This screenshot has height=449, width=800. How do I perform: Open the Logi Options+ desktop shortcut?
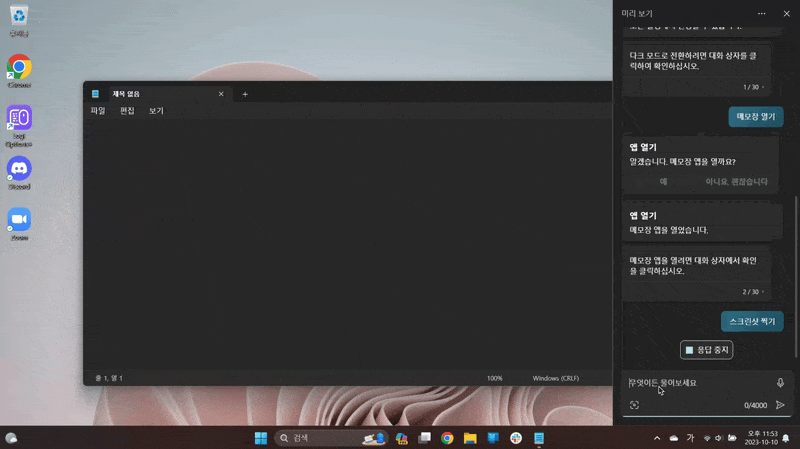[x=19, y=126]
